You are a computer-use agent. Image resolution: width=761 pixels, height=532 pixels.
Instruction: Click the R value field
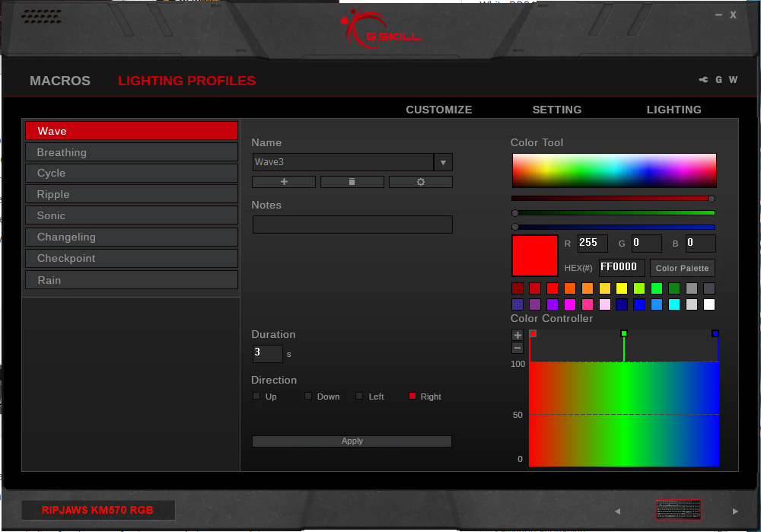tap(593, 244)
